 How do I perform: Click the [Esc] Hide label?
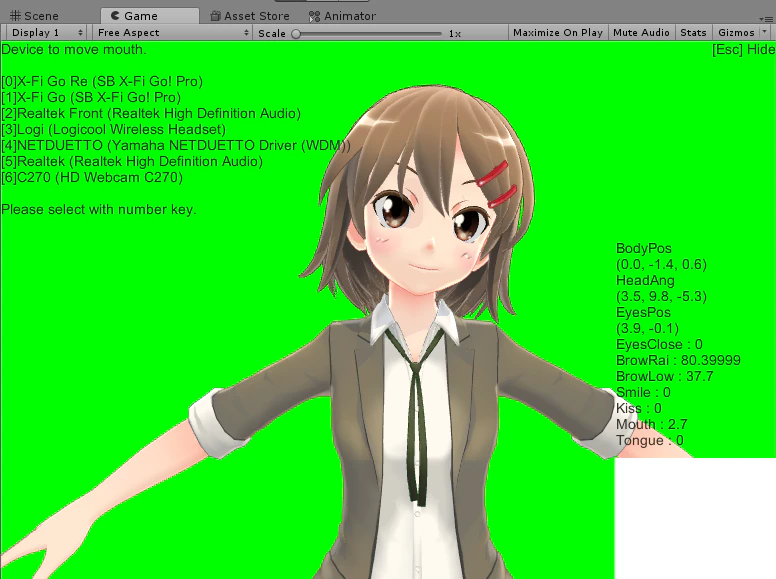pyautogui.click(x=743, y=49)
